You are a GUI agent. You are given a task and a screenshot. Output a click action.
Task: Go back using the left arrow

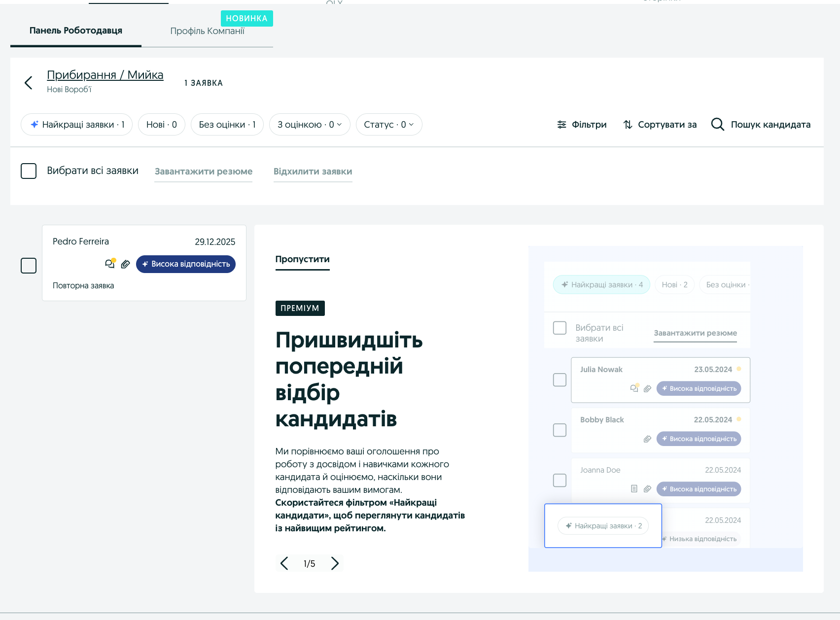[28, 82]
